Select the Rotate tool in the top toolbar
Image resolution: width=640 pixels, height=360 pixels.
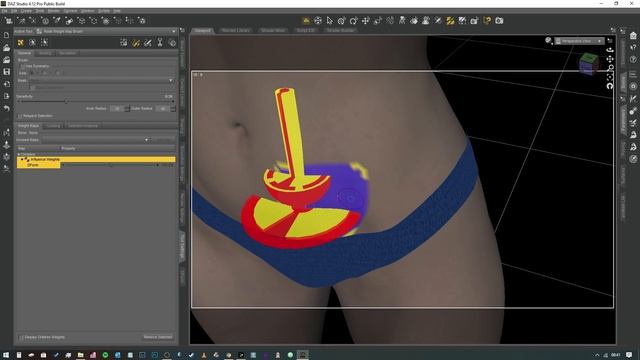[x=353, y=20]
